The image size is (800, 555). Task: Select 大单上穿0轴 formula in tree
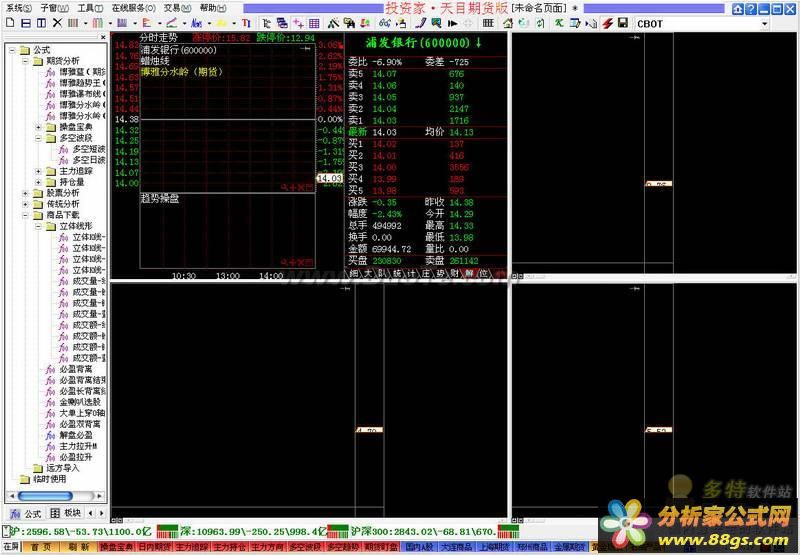point(82,413)
